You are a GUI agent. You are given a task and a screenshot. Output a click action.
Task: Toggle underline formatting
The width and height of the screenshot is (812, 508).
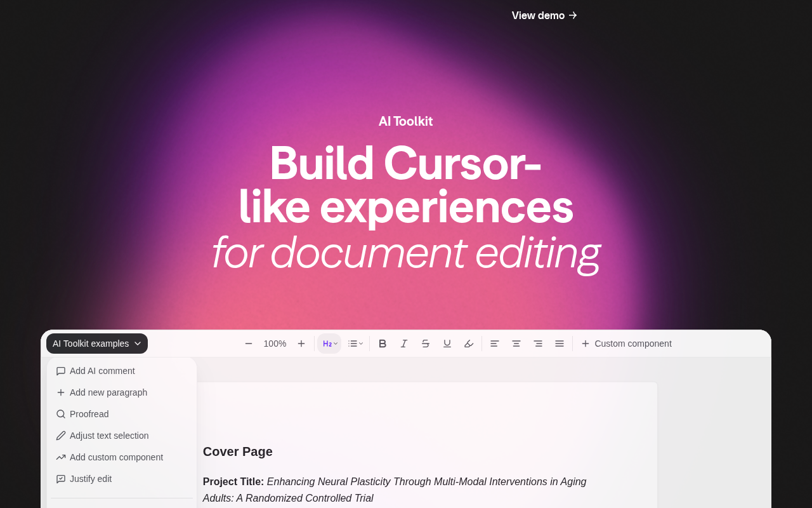tap(447, 344)
